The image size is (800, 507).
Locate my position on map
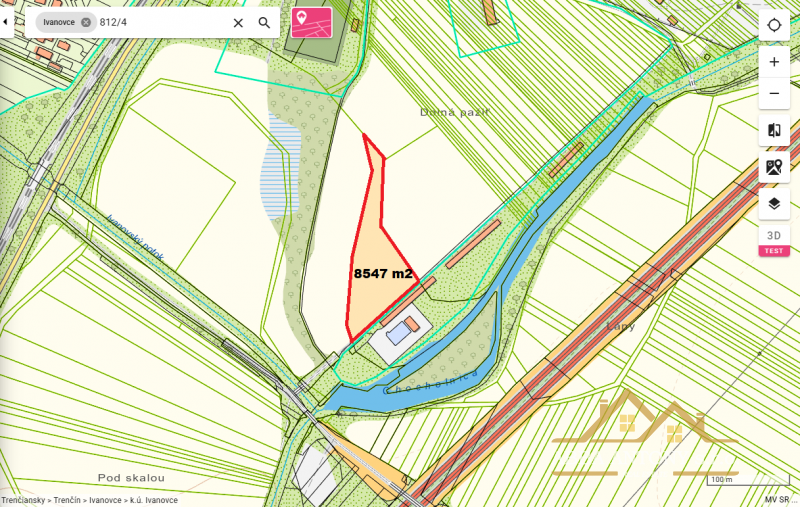tap(774, 25)
